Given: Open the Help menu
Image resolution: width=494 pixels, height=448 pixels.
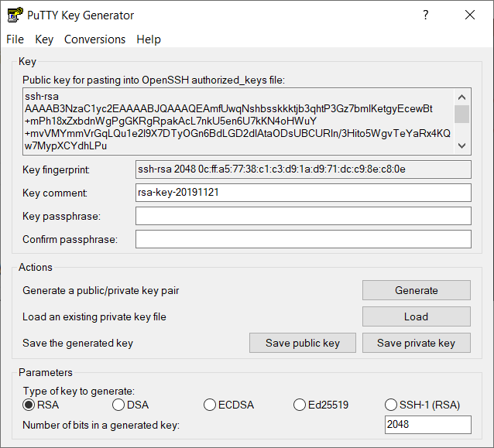Looking at the screenshot, I should (149, 39).
